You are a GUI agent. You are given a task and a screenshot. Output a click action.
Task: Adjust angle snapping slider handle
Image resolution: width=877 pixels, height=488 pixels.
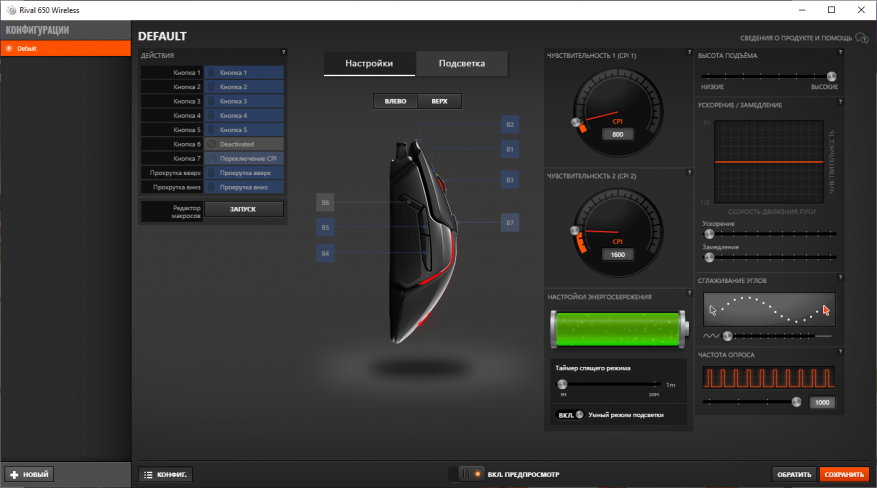click(x=727, y=336)
